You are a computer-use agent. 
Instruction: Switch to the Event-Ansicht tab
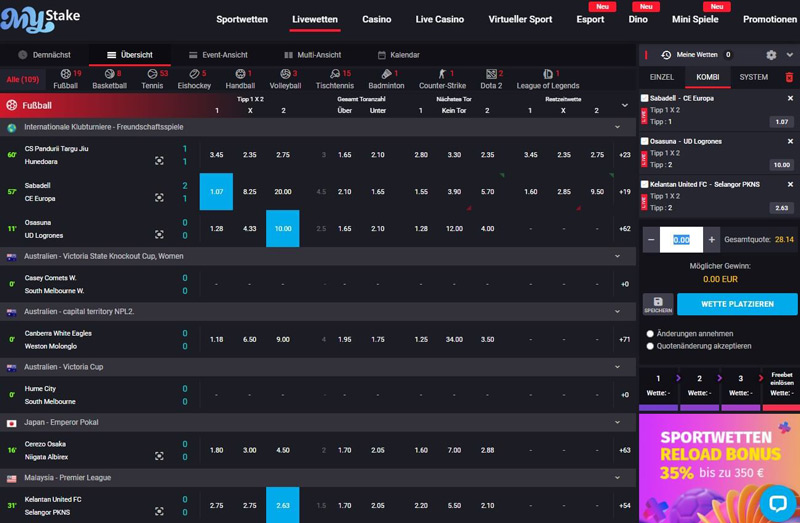point(218,55)
